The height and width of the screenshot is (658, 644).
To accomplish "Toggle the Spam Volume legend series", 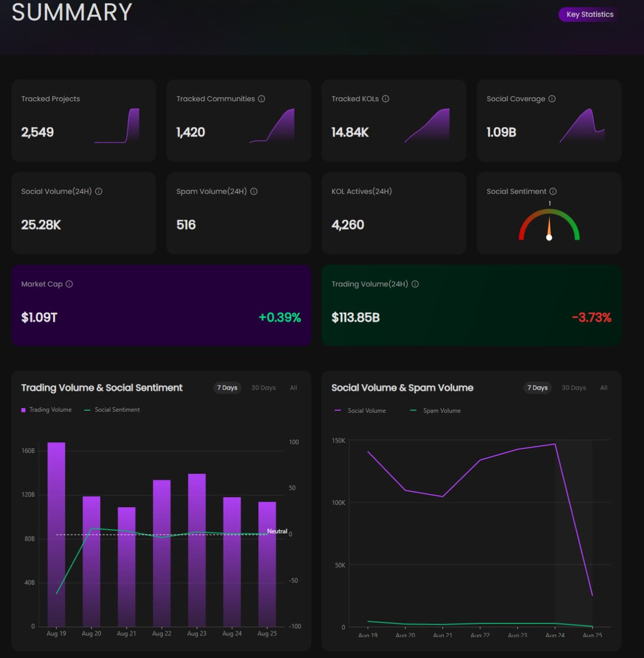I will click(x=436, y=411).
